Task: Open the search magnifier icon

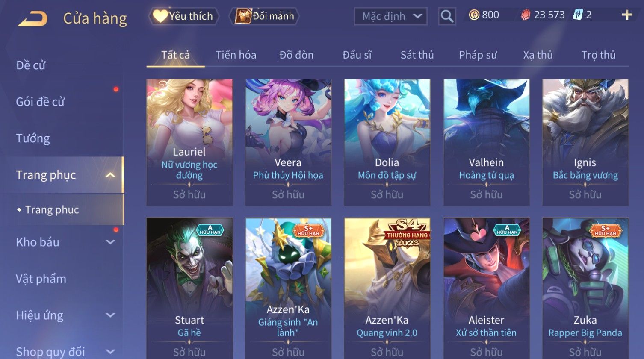Action: [x=447, y=16]
